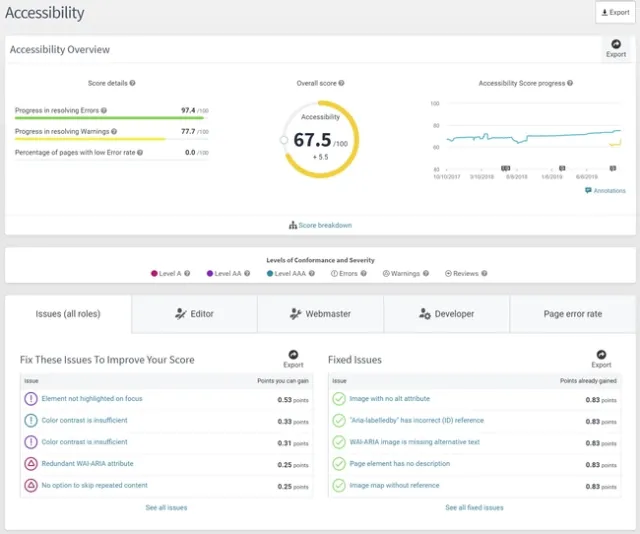Expand the Score breakdown section
The height and width of the screenshot is (534, 640).
(320, 225)
